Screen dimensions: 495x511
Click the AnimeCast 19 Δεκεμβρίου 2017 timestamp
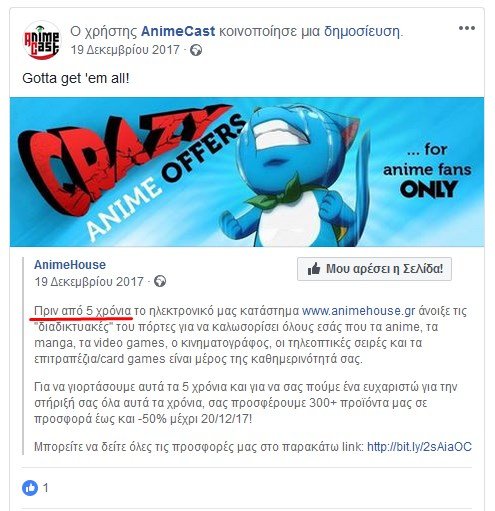(x=125, y=50)
